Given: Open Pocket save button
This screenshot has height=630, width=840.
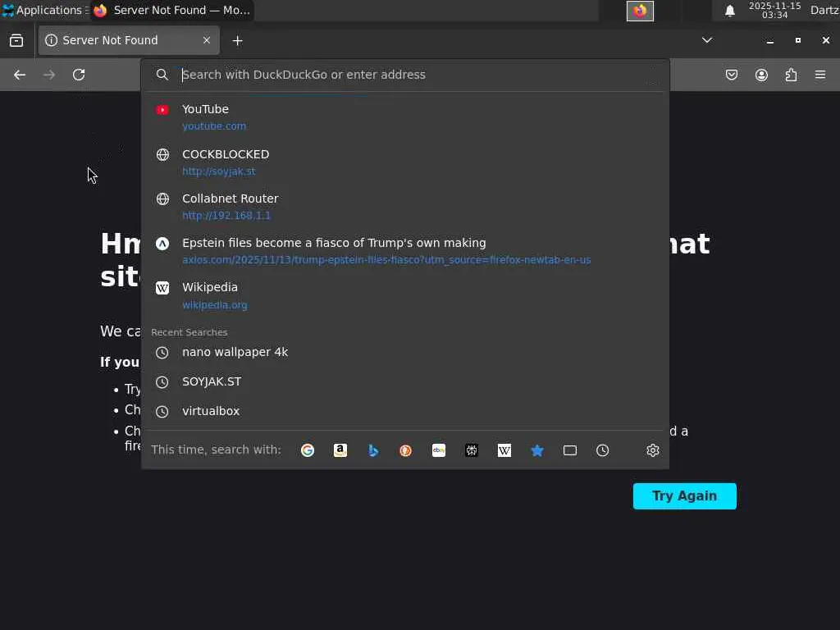Looking at the screenshot, I should (x=732, y=75).
